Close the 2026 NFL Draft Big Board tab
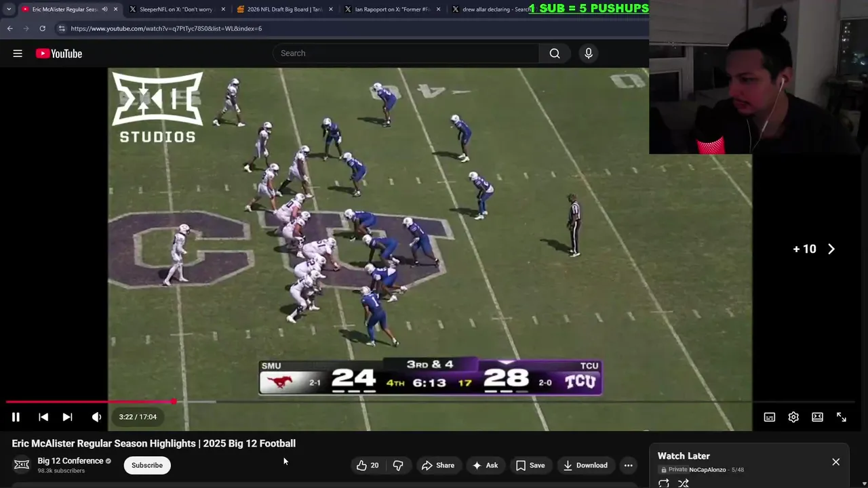 pos(331,9)
